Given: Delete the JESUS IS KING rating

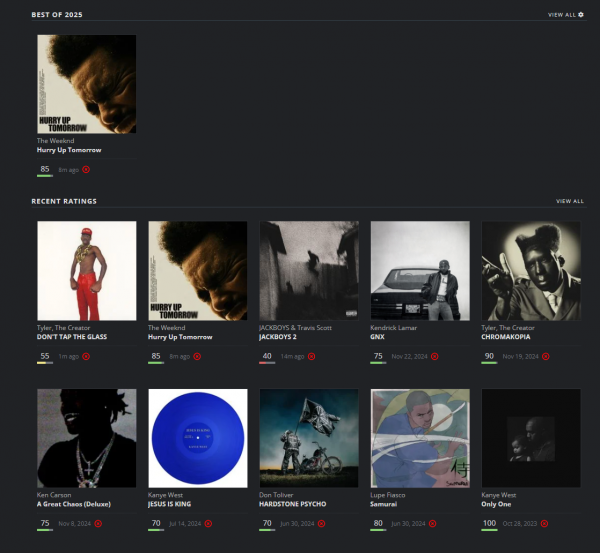Looking at the screenshot, I should pos(208,524).
